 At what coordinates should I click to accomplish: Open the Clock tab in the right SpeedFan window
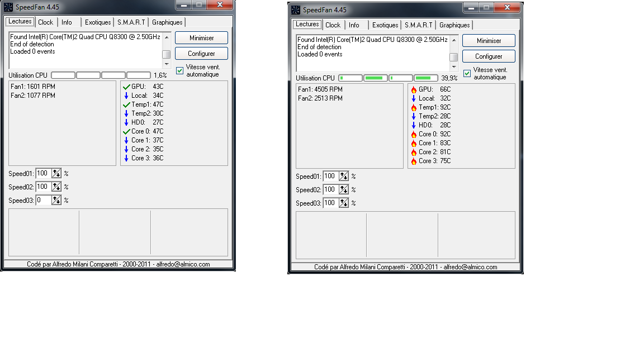pyautogui.click(x=333, y=25)
